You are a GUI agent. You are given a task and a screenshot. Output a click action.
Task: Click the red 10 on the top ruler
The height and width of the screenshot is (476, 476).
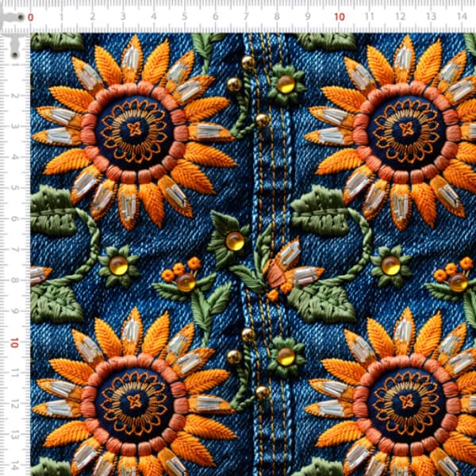[x=340, y=17]
